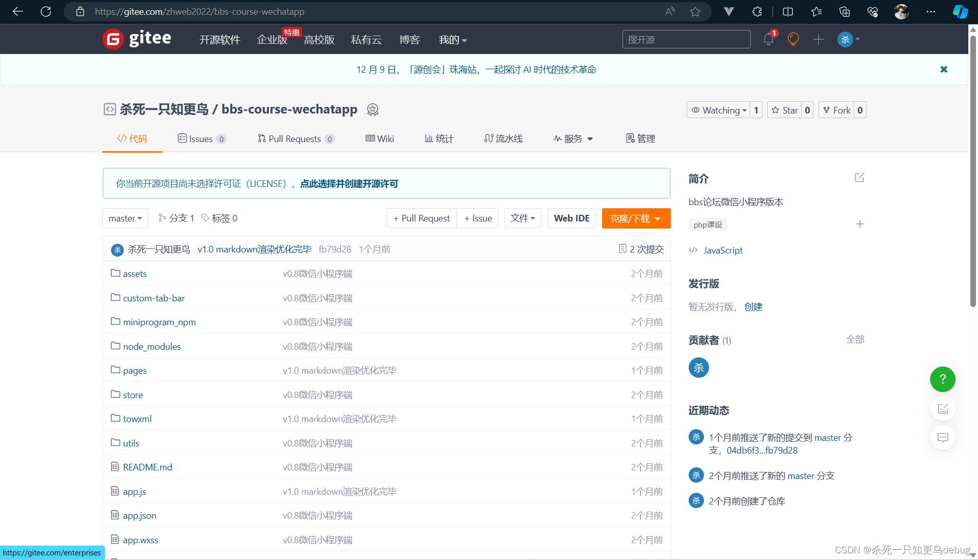View 全部 contributors
The width and height of the screenshot is (978, 560).
(x=855, y=339)
